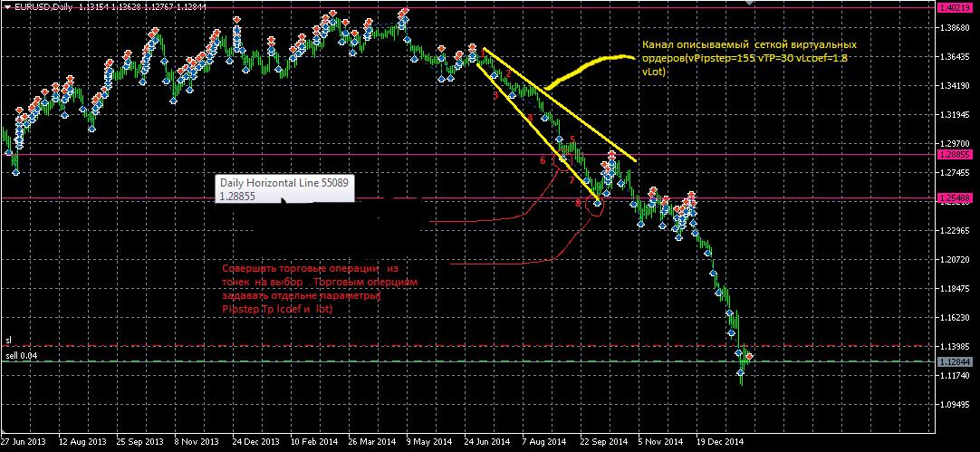Select the 'sell 0.04' order line label
The height and width of the screenshot is (452, 980).
[x=21, y=356]
